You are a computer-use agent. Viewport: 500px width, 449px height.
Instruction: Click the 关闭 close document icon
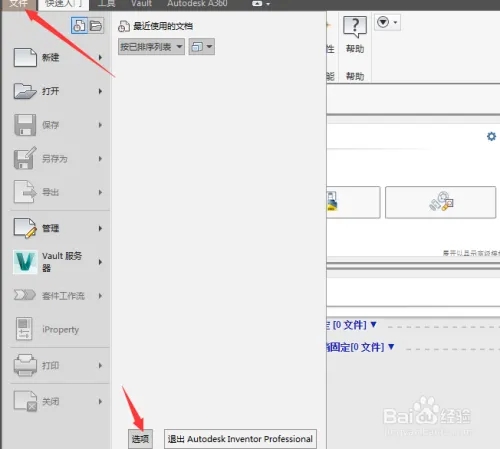25,401
